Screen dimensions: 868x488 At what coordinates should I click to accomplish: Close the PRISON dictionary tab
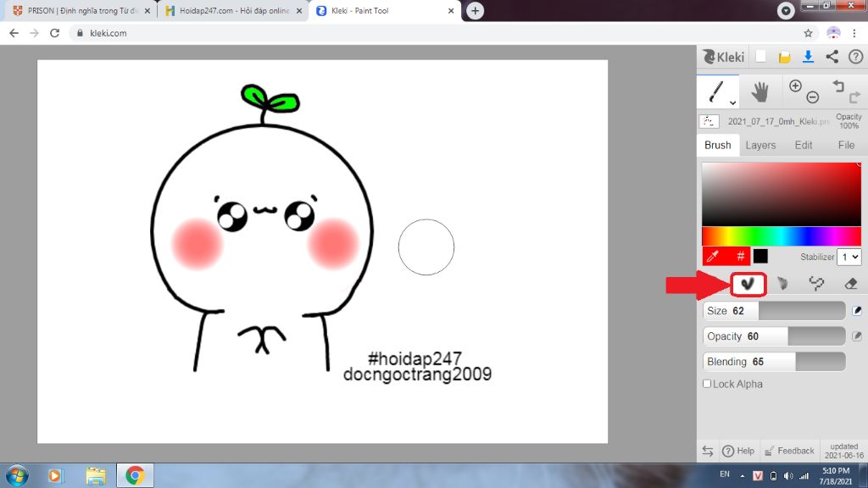coord(147,10)
